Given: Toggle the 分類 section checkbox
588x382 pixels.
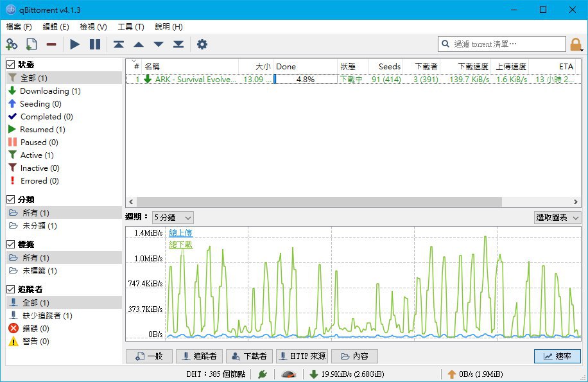Looking at the screenshot, I should pyautogui.click(x=10, y=199).
